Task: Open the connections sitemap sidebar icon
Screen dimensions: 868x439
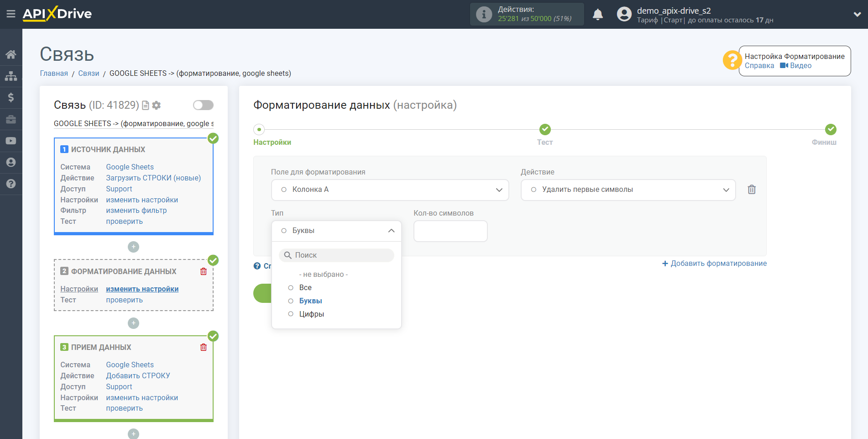Action: point(11,76)
